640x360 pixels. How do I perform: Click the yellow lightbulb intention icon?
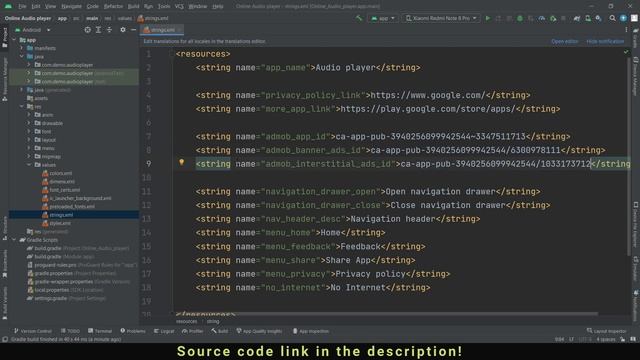pos(182,162)
